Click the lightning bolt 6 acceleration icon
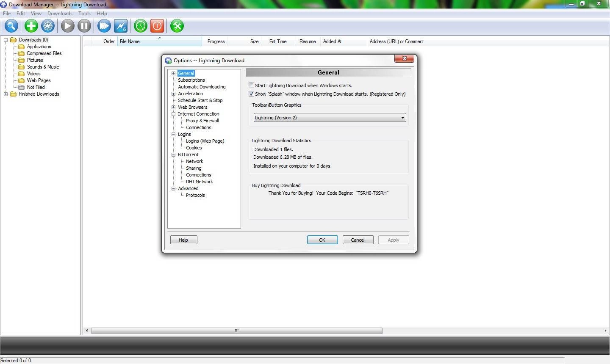The height and width of the screenshot is (364, 610). pyautogui.click(x=121, y=26)
